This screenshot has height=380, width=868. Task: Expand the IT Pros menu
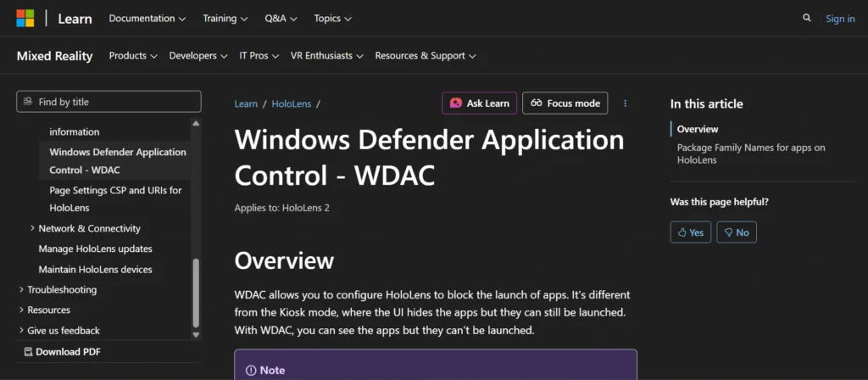pyautogui.click(x=259, y=55)
